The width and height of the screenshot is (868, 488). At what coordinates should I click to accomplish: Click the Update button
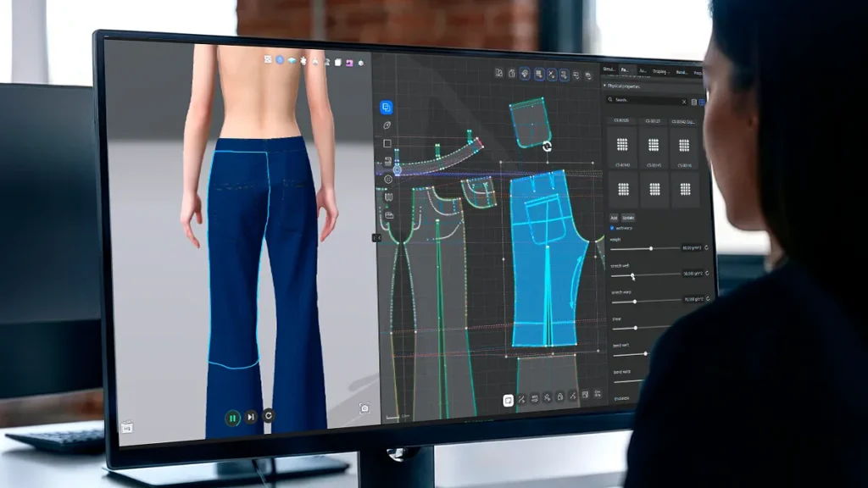point(628,218)
